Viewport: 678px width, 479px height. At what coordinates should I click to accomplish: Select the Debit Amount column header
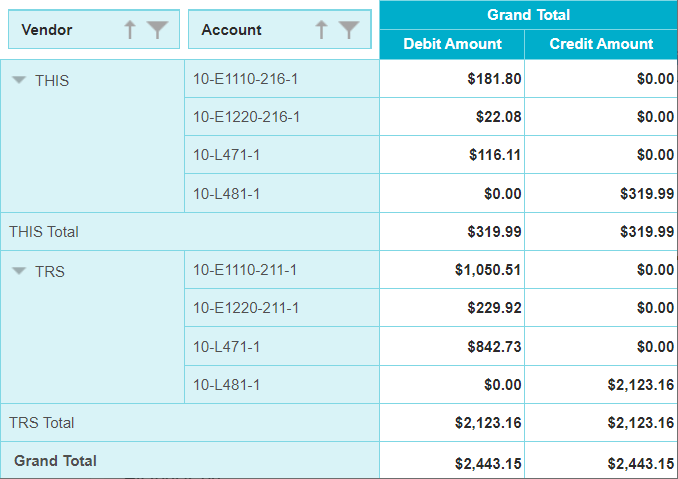(x=452, y=44)
